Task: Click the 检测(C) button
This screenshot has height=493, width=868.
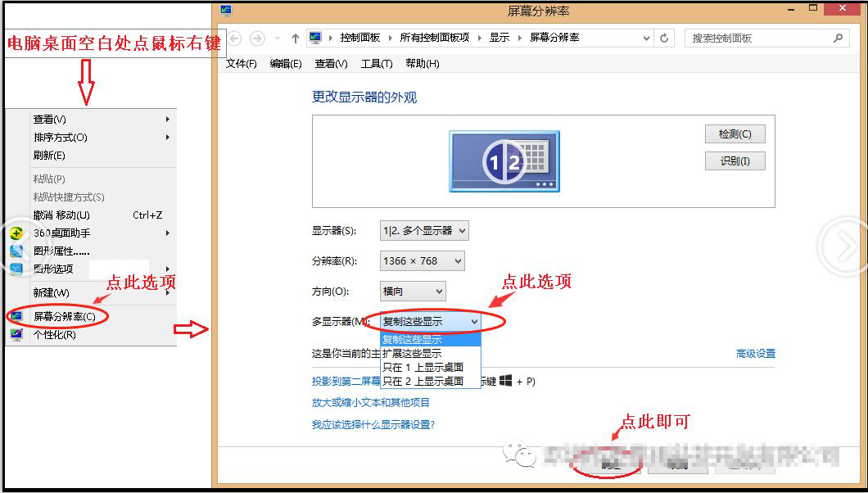Action: pos(735,134)
